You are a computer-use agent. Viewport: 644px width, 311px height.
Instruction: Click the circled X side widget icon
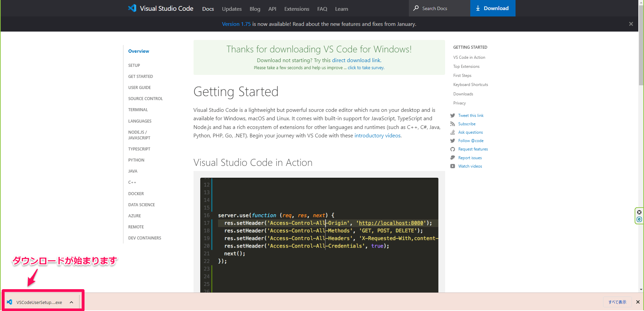tap(639, 212)
